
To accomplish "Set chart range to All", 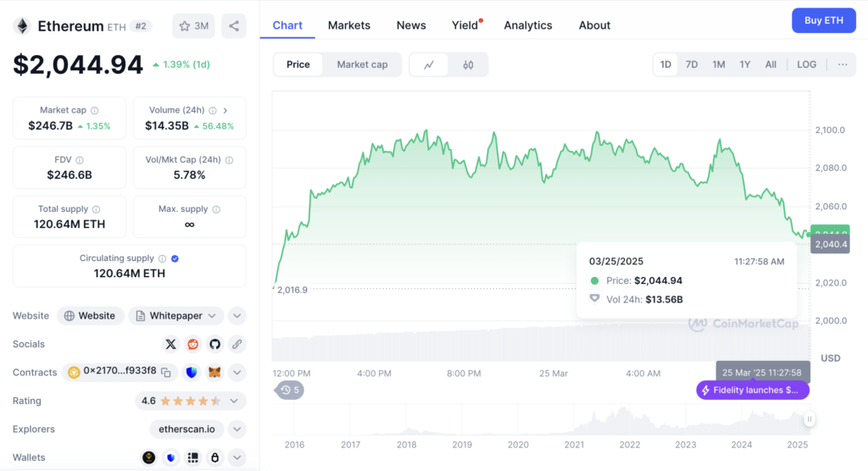I will [771, 64].
